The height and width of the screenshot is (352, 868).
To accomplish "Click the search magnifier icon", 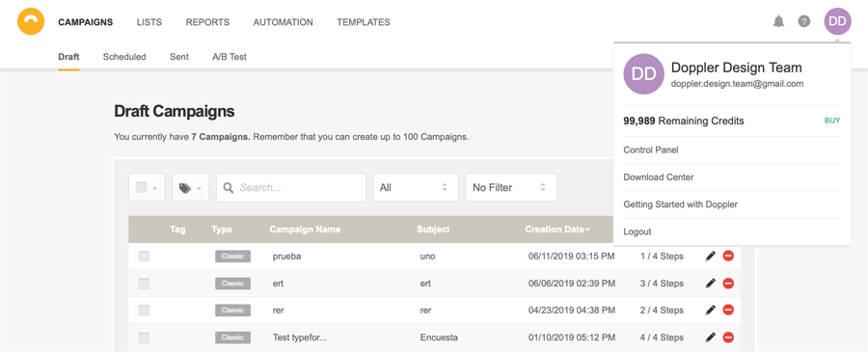I will [228, 188].
